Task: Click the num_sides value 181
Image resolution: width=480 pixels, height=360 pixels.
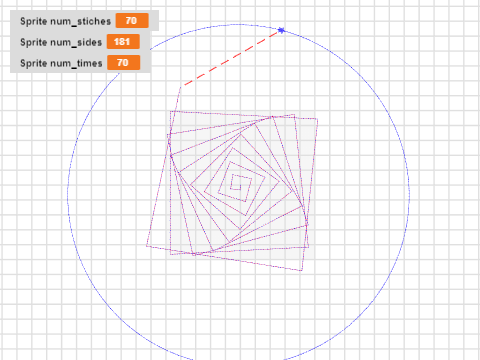Action: 123,42
